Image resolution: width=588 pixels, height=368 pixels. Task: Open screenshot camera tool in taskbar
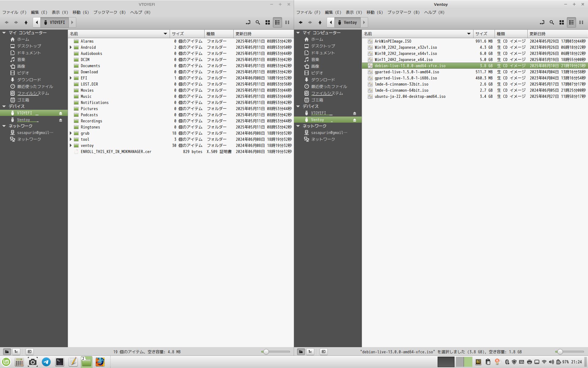pos(33,362)
